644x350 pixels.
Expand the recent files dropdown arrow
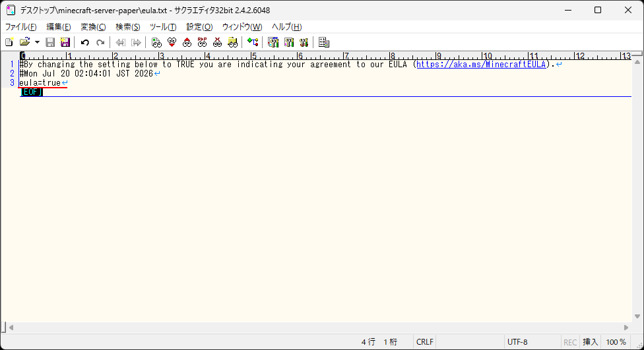coord(37,42)
